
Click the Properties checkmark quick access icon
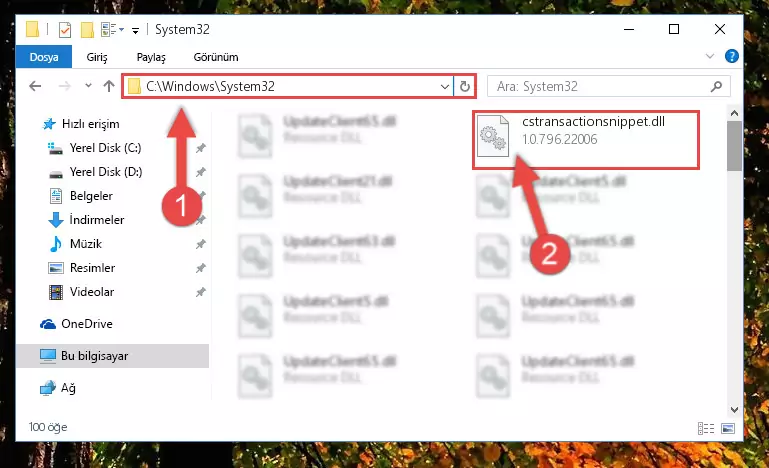65,30
